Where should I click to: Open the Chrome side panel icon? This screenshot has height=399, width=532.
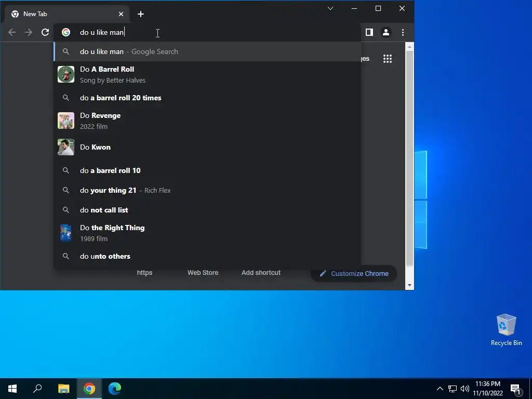(369, 32)
